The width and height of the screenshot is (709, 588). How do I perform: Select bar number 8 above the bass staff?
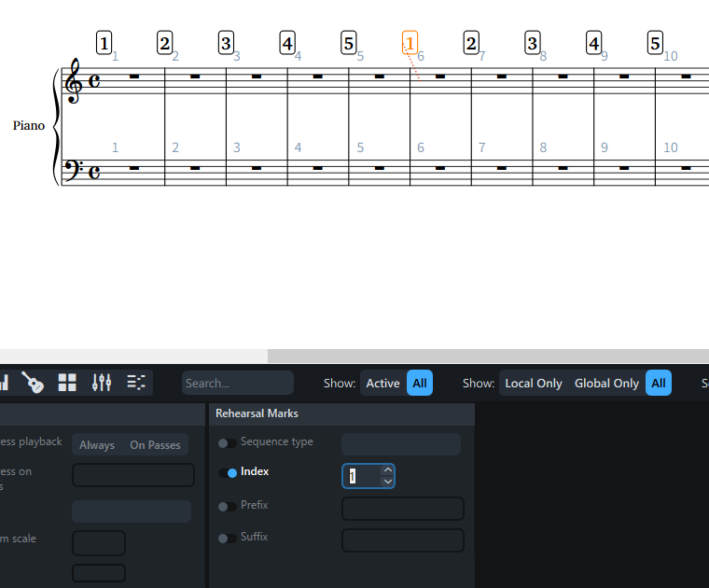click(543, 147)
